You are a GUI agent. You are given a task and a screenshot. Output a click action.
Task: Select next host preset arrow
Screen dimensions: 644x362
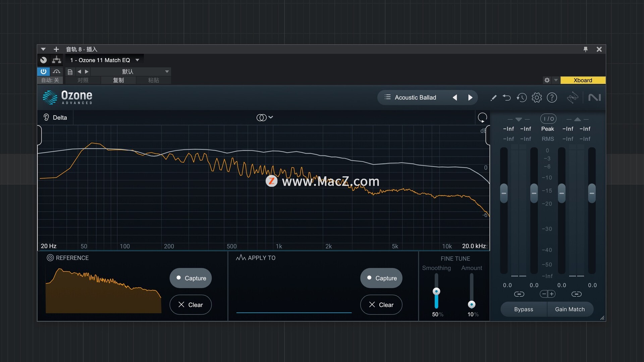coord(87,72)
